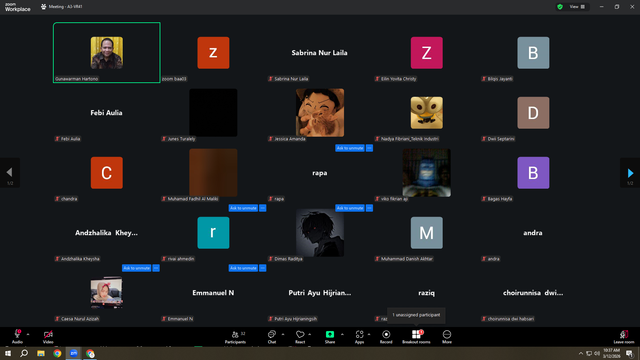Screen dimensions: 640x360
Task: Ask Emmanuel N to unmute
Action: (243, 268)
